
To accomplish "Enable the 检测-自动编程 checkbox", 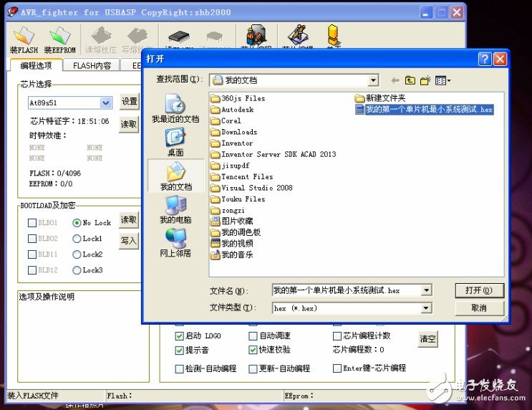I will 180,368.
